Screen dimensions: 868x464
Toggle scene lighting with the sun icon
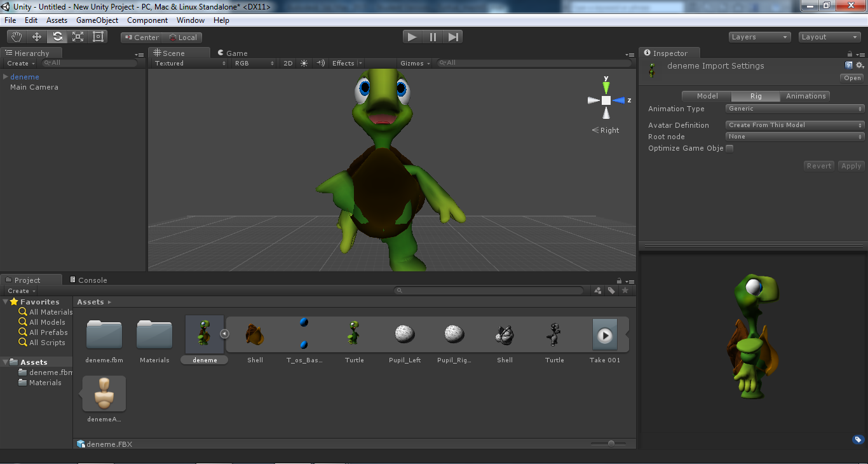[304, 63]
